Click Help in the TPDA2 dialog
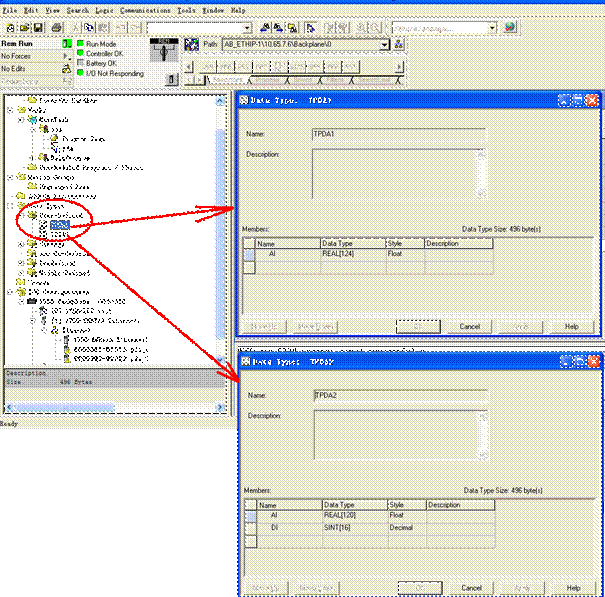Screen dimensions: 605x597 (x=573, y=587)
